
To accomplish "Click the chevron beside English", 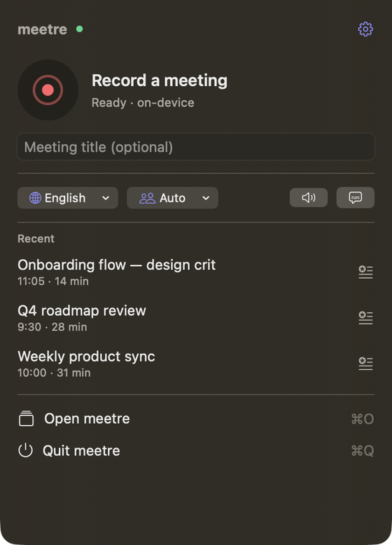I will pos(106,198).
